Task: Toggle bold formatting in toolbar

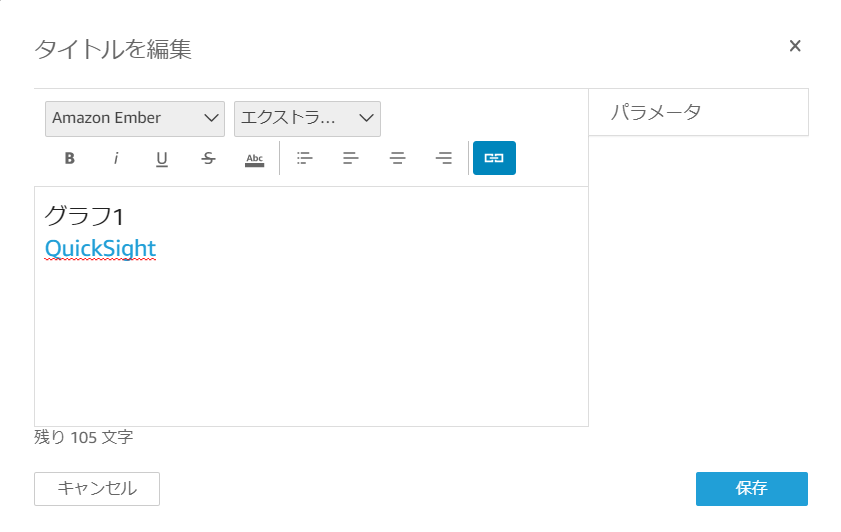Action: 70,158
